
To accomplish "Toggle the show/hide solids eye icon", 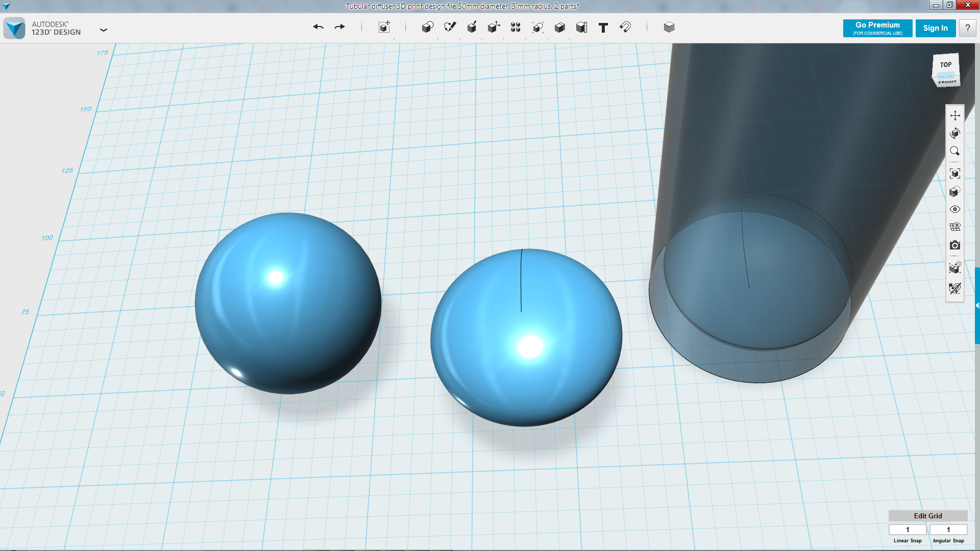I will [x=954, y=209].
